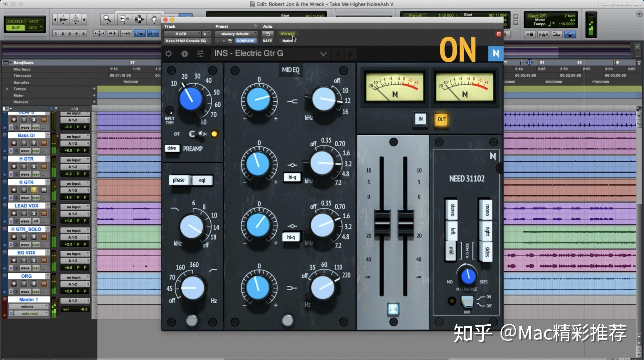644x360 pixels.
Task: Open plugin settings gear icon
Action: 168,54
